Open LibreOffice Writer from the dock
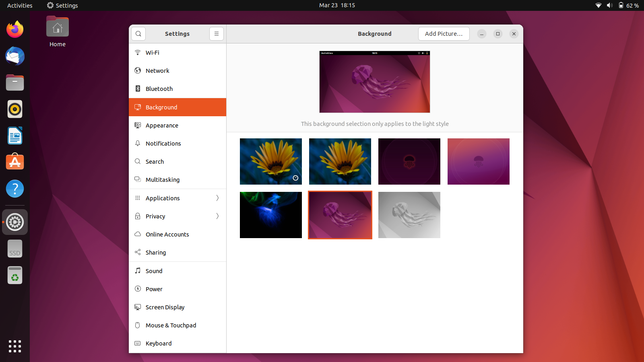Image resolution: width=644 pixels, height=362 pixels. click(15, 136)
